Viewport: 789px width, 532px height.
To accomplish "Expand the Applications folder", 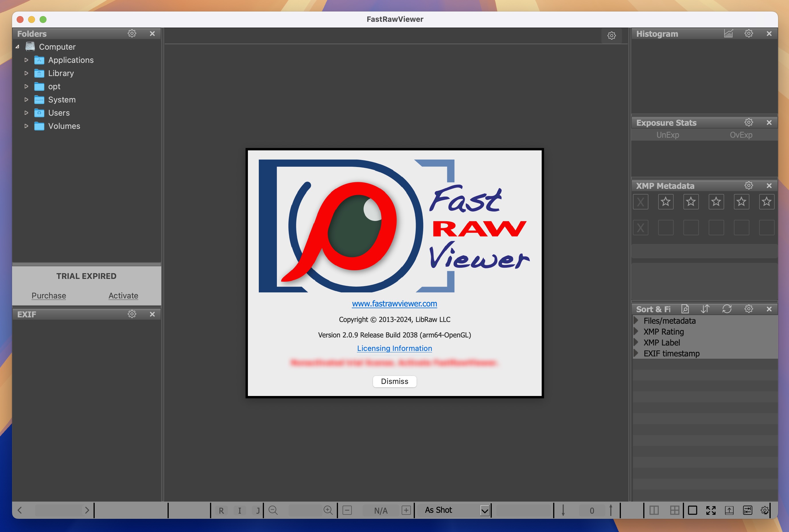I will pos(27,59).
